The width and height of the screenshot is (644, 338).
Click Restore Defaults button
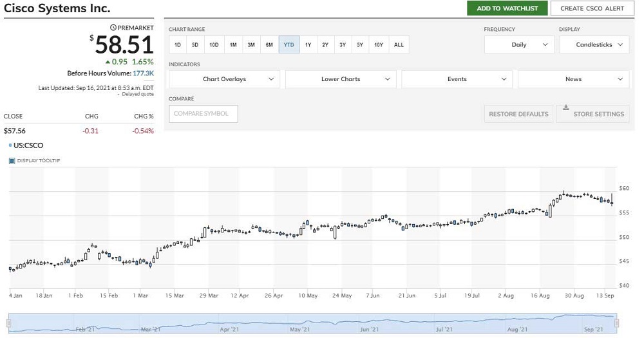pos(518,114)
